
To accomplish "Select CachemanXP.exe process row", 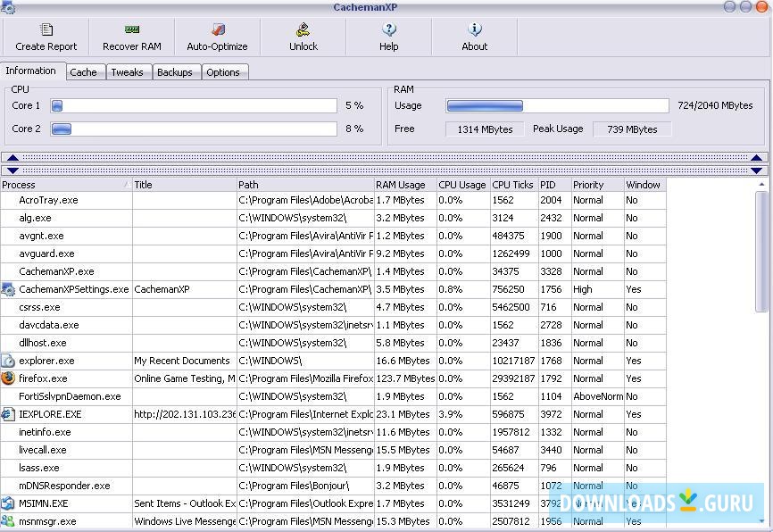I will (333, 271).
